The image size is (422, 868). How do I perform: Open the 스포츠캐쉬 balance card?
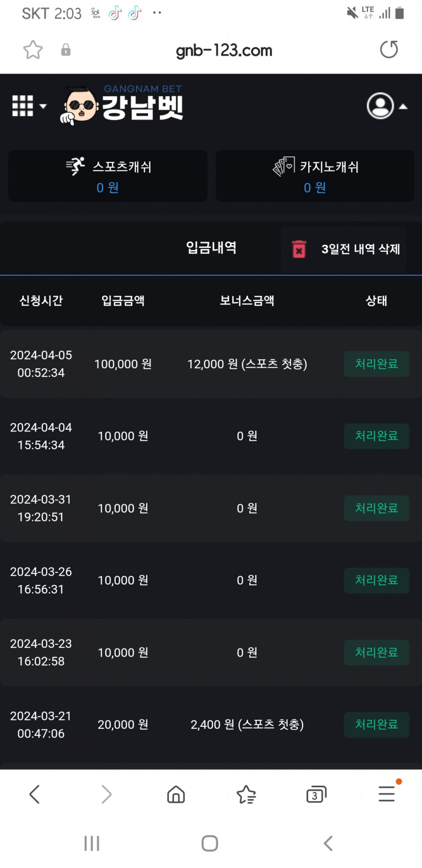point(108,176)
